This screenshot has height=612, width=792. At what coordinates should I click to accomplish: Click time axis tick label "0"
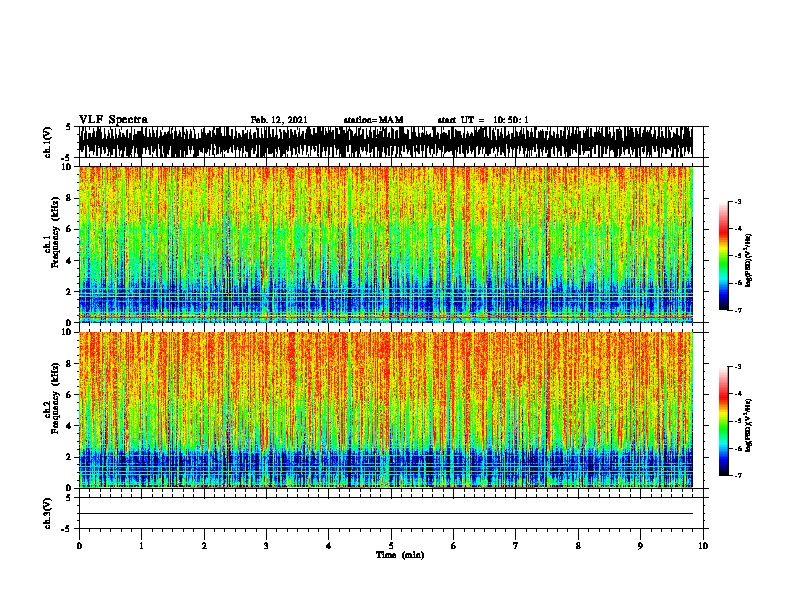[79, 546]
